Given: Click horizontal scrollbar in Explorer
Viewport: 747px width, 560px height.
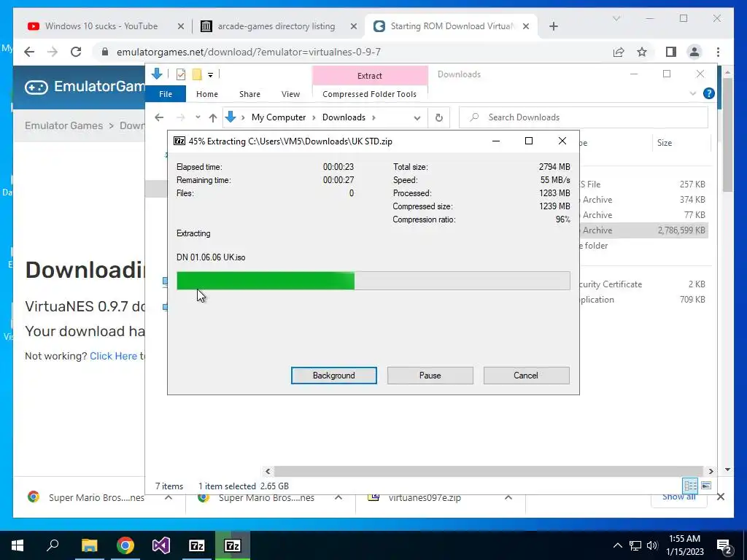Looking at the screenshot, I should 489,471.
